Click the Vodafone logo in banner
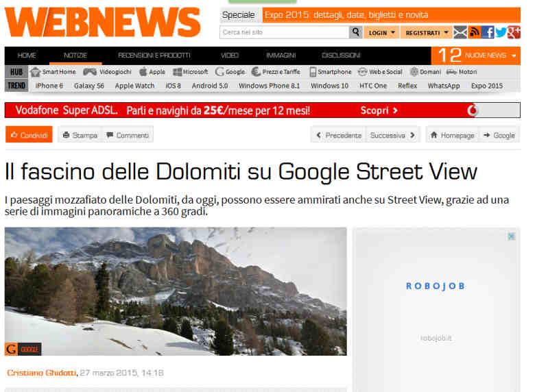This screenshot has height=392, width=535. click(473, 110)
